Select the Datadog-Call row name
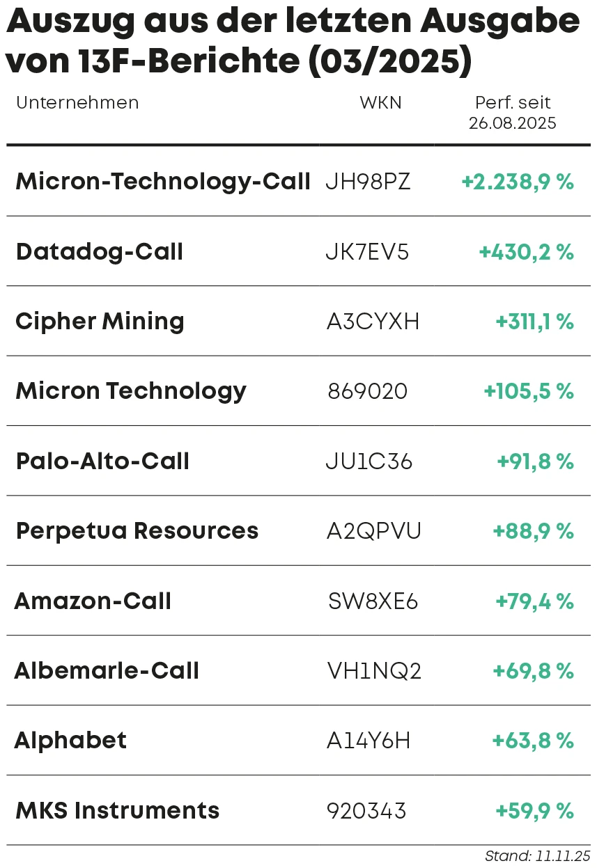 [99, 251]
